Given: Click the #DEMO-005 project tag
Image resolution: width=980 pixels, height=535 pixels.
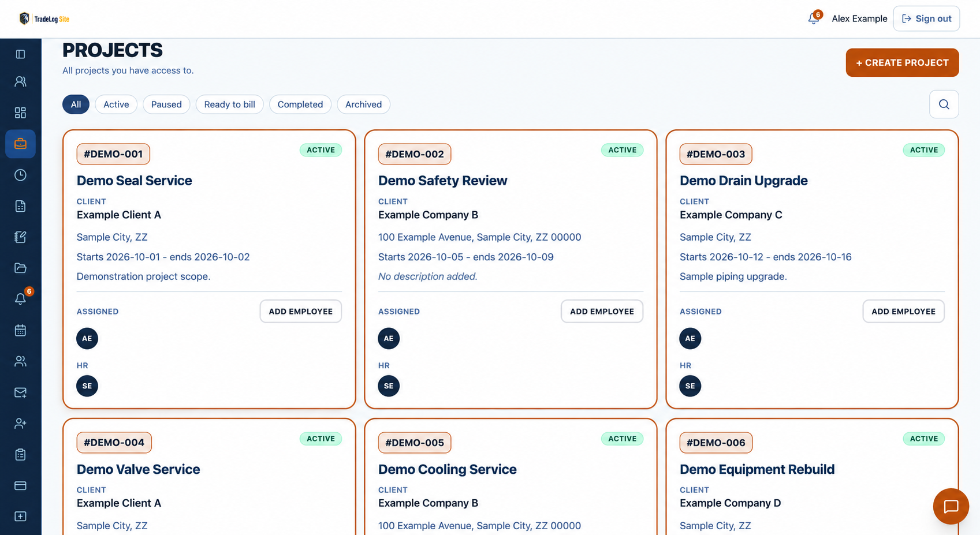Looking at the screenshot, I should click(415, 443).
